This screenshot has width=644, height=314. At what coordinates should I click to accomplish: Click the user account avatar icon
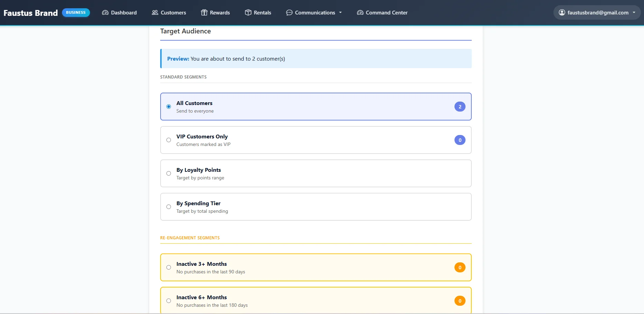(x=562, y=13)
